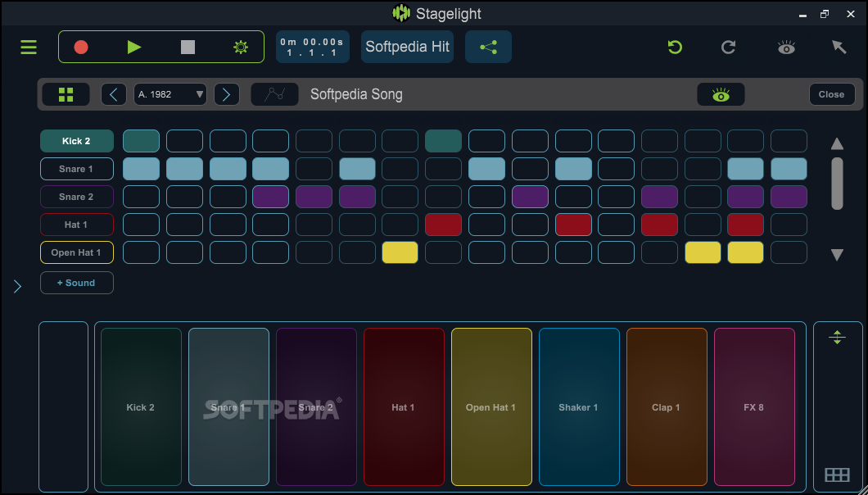Screen dimensions: 868x495
Task: Select the arrow pointer tool
Action: (839, 47)
